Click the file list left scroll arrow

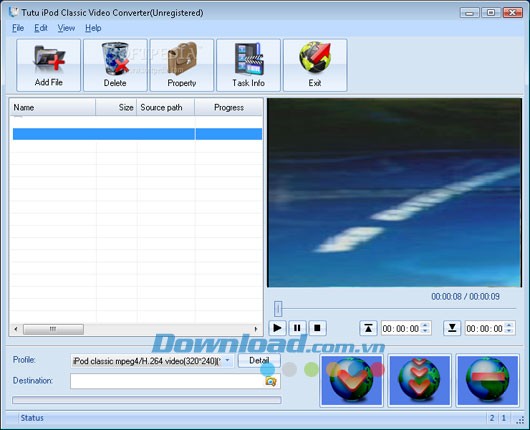[x=16, y=329]
